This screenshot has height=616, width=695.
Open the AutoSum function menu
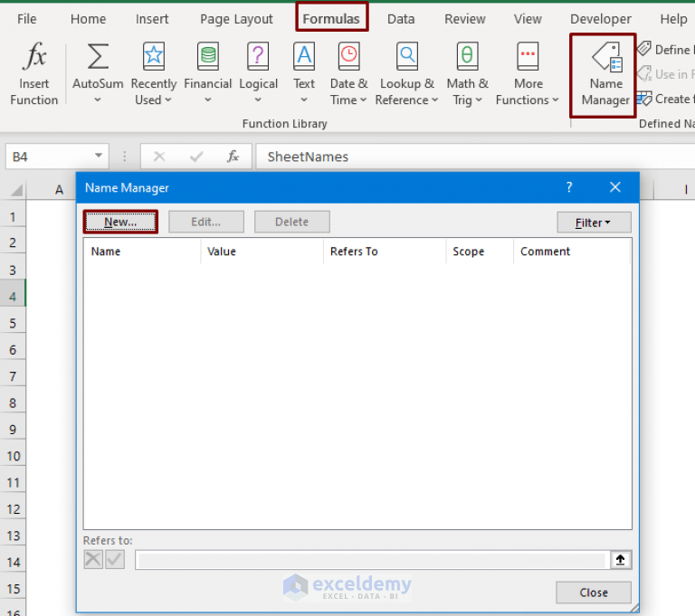point(98,73)
